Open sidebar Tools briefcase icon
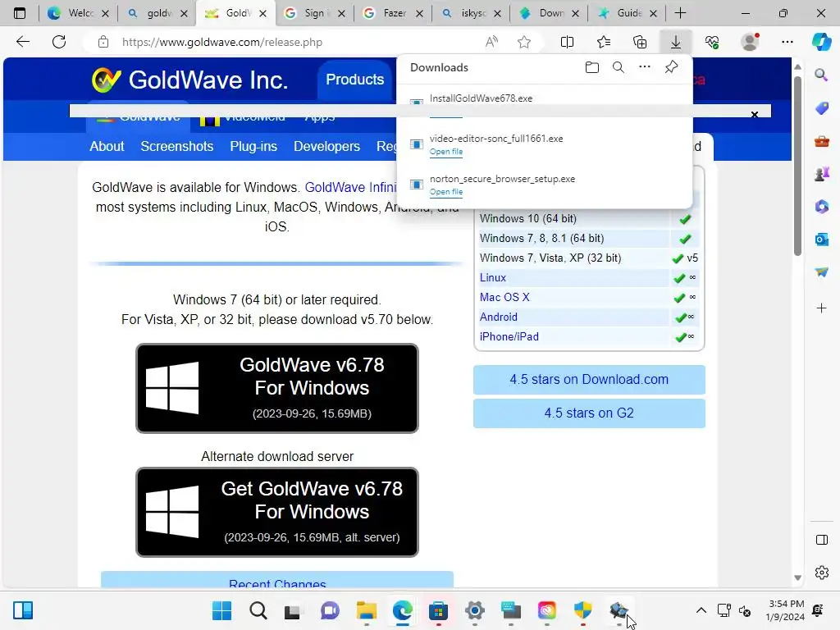Image resolution: width=840 pixels, height=630 pixels. point(821,141)
